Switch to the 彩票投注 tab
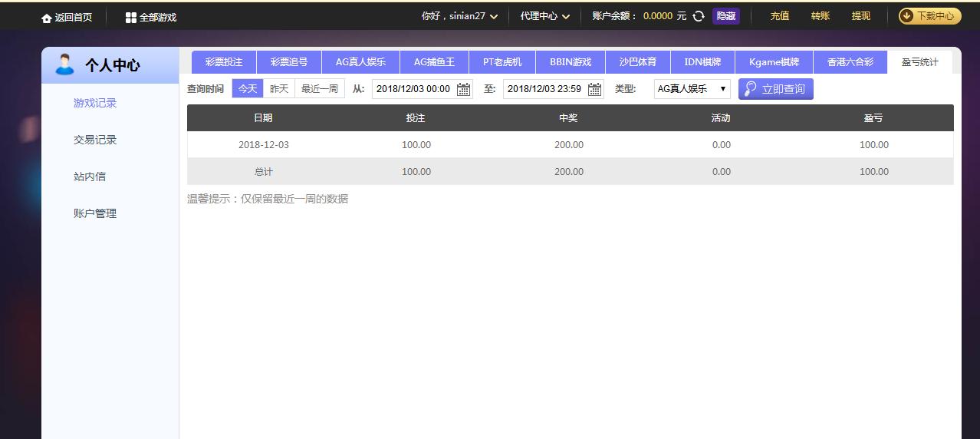Screen dimensions: 980x439 point(224,62)
